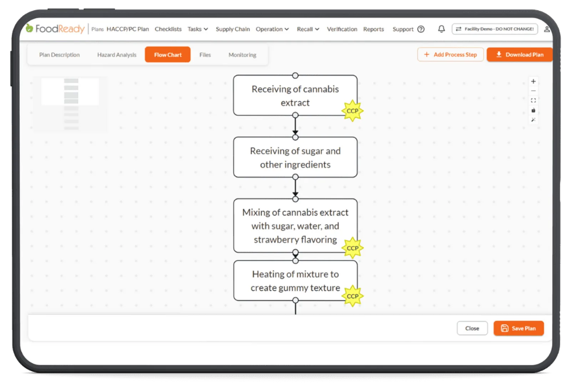Click the Download Plan button
This screenshot has width=571, height=392.
pos(520,55)
